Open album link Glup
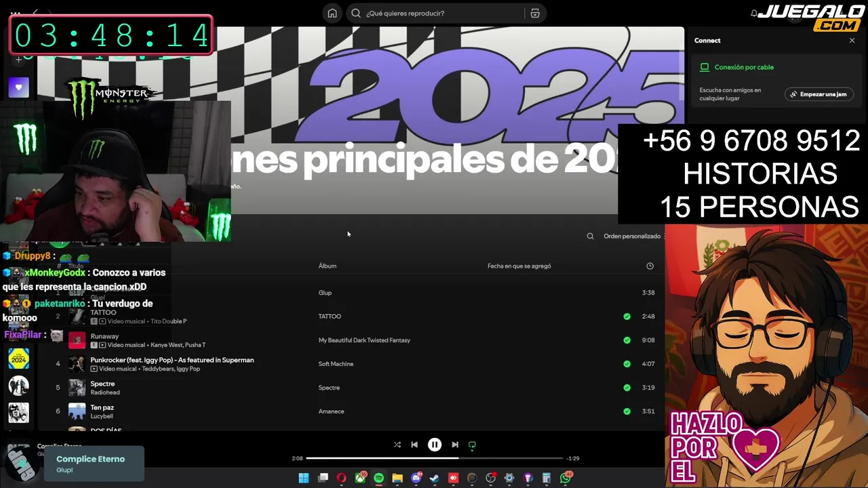This screenshot has width=868, height=488. pos(325,293)
